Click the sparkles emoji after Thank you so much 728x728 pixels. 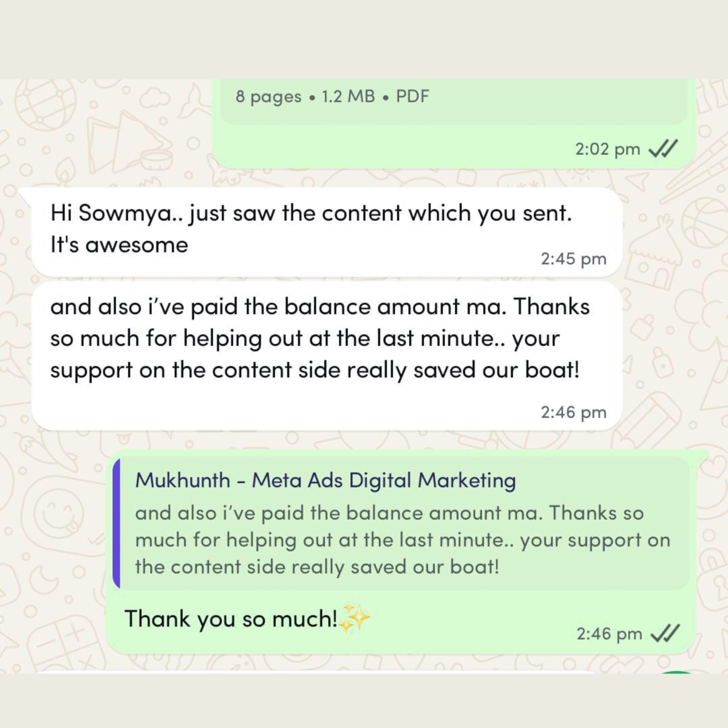click(x=355, y=618)
